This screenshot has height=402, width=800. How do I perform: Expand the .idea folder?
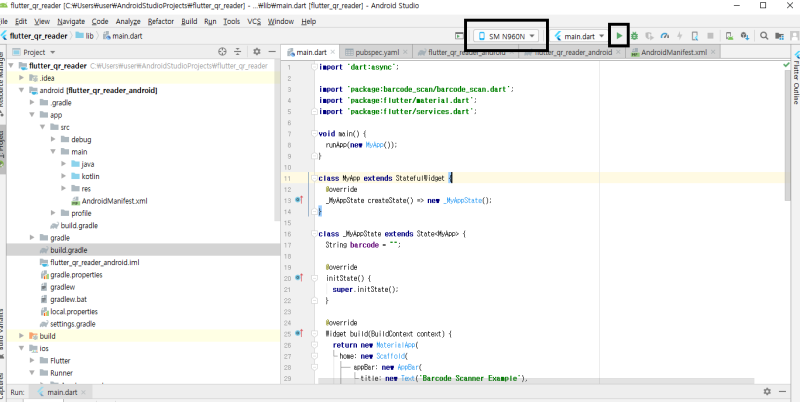[21, 78]
